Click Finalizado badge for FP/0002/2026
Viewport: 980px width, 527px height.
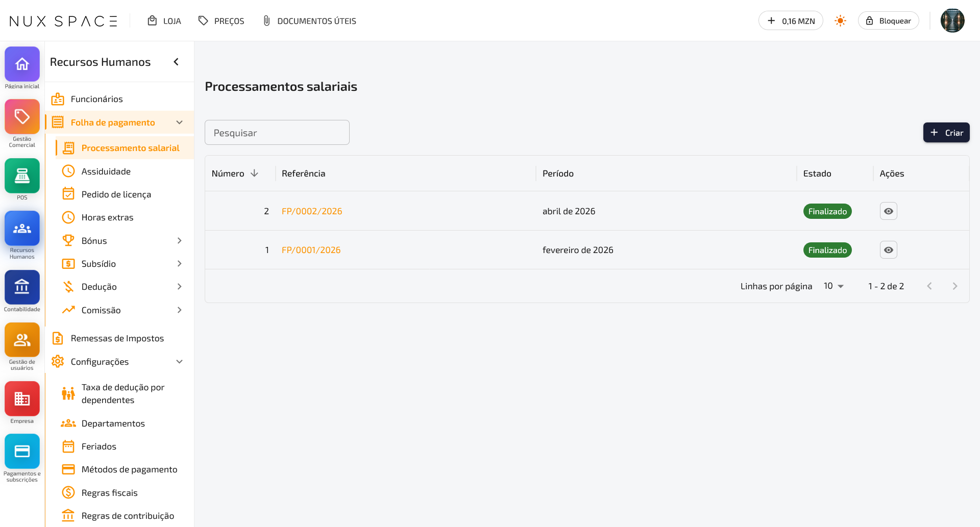click(827, 211)
